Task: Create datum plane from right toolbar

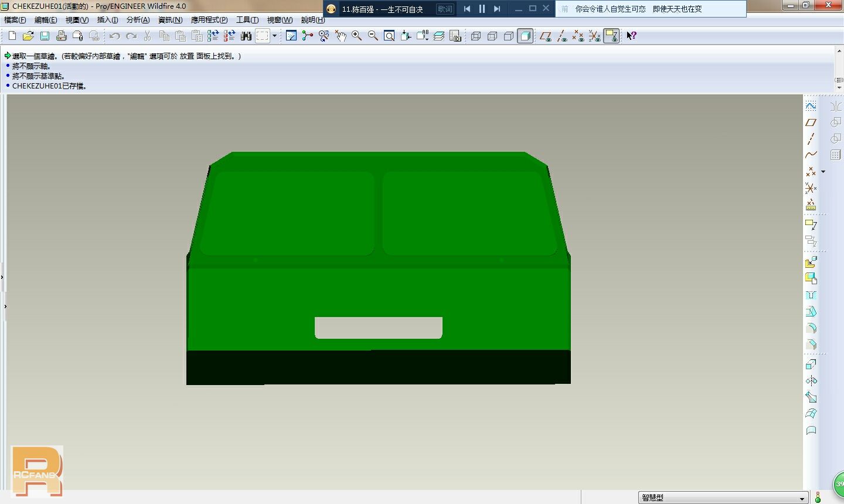Action: click(x=811, y=122)
